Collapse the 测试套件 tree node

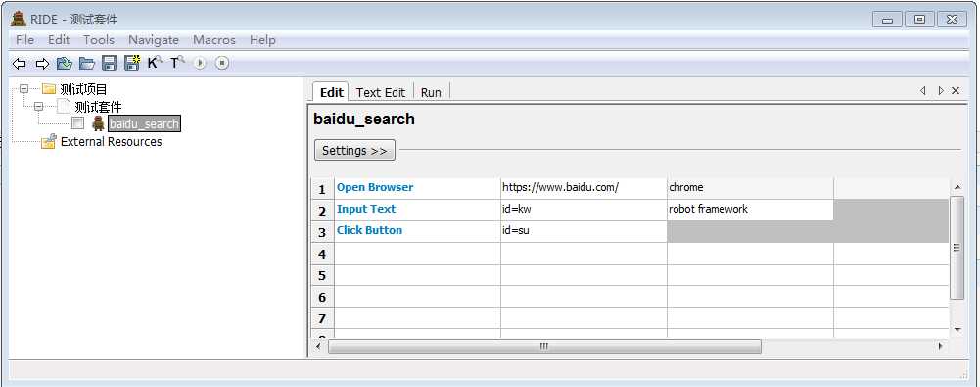tap(39, 106)
